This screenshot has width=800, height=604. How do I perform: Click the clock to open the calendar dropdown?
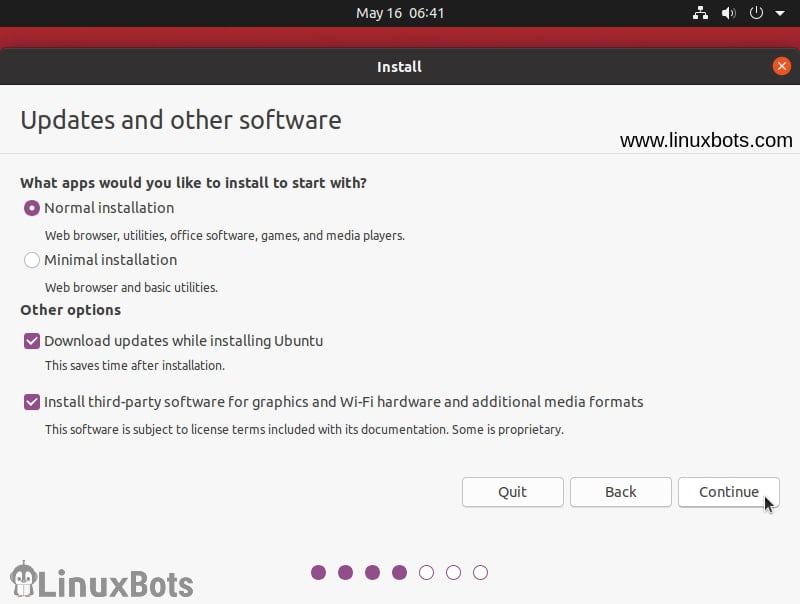click(400, 13)
